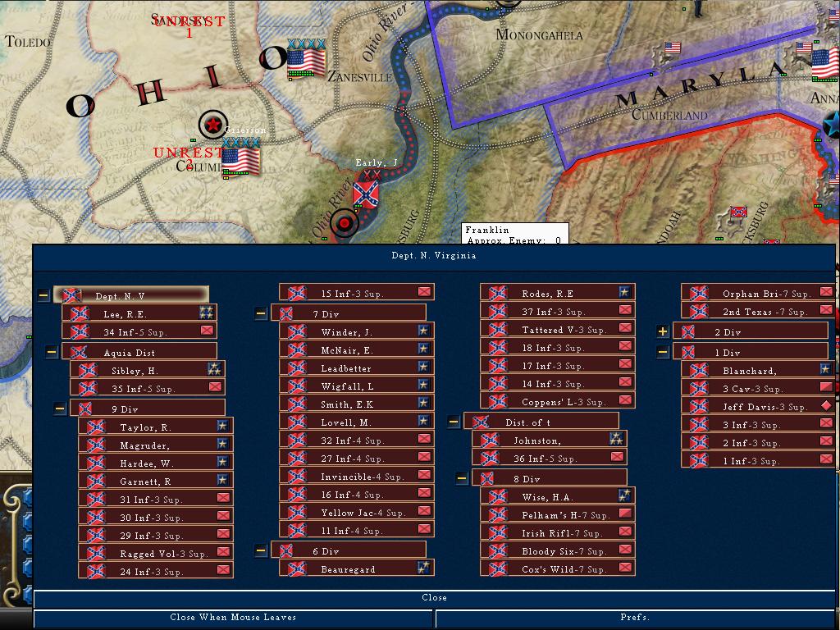Select Wigfall, L general row
This screenshot has height=630, width=840.
coord(356,386)
